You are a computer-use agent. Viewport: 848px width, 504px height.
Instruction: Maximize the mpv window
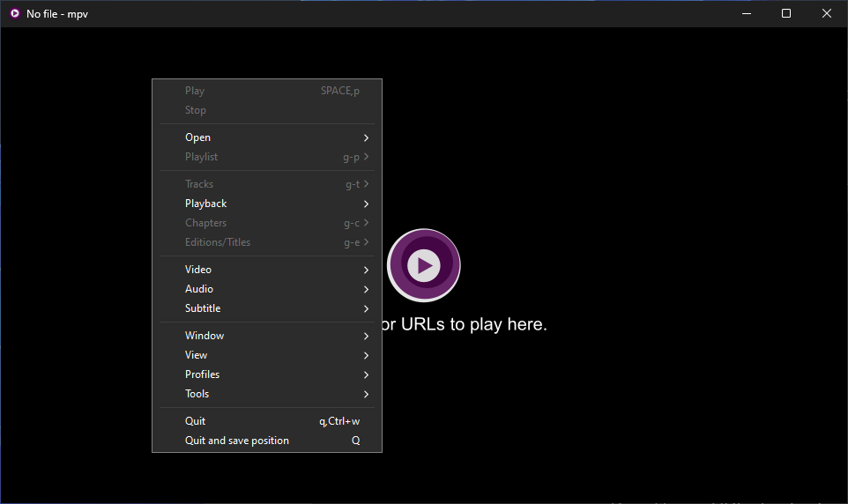(x=786, y=13)
